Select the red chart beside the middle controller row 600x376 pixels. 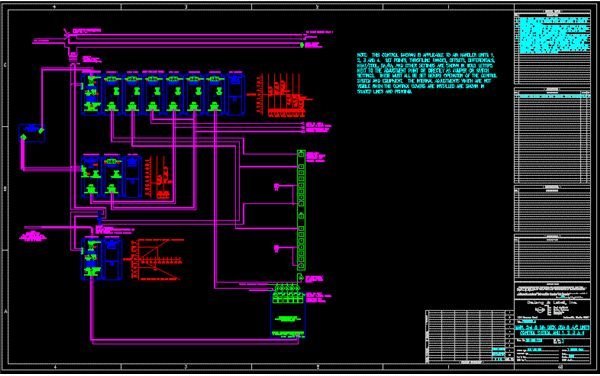point(157,177)
